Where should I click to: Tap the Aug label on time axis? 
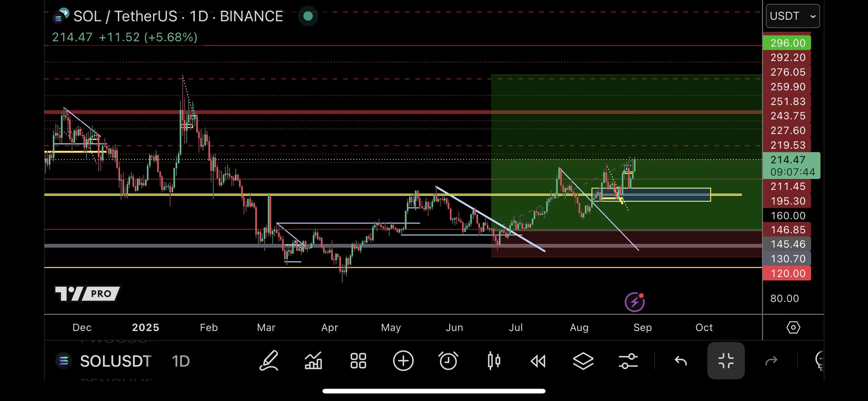pos(579,327)
